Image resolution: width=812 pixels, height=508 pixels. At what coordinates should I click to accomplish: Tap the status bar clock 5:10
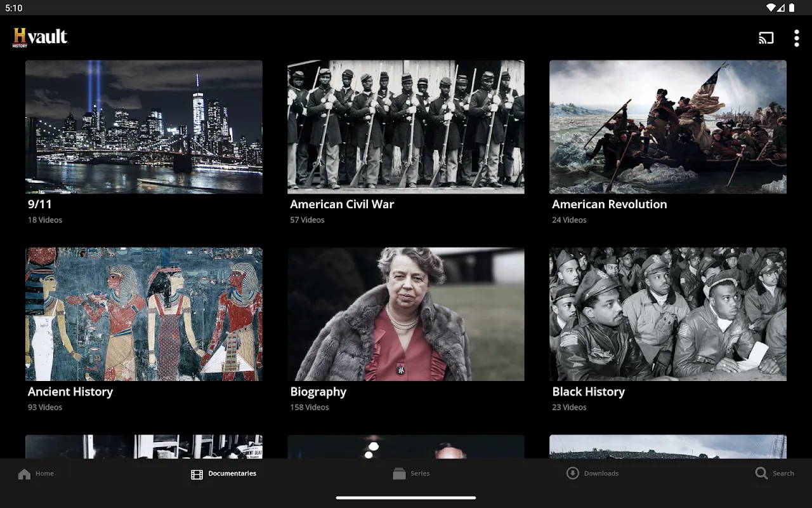coord(13,8)
